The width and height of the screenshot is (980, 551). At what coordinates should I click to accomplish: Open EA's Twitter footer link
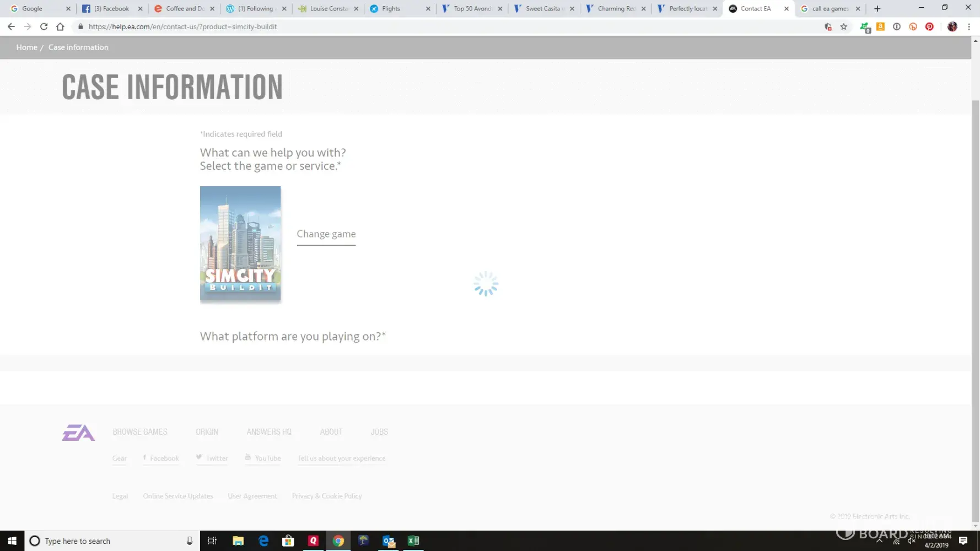(212, 458)
